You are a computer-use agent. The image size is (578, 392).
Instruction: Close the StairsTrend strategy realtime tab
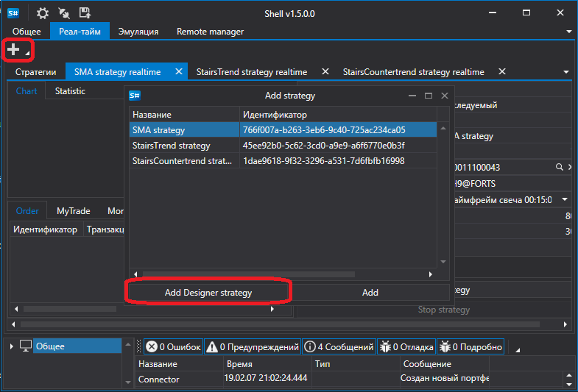(x=325, y=71)
